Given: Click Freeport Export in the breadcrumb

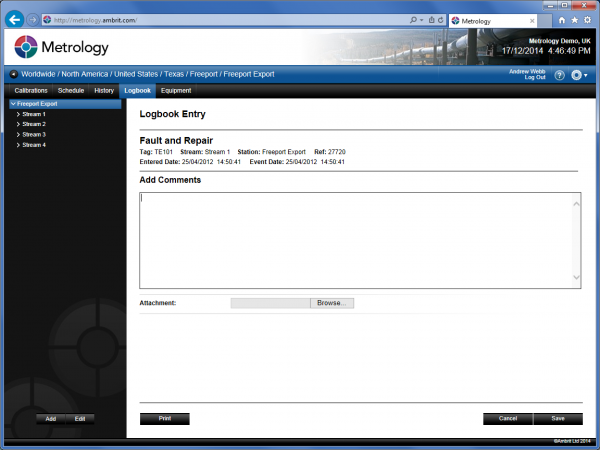Looking at the screenshot, I should pyautogui.click(x=249, y=74).
